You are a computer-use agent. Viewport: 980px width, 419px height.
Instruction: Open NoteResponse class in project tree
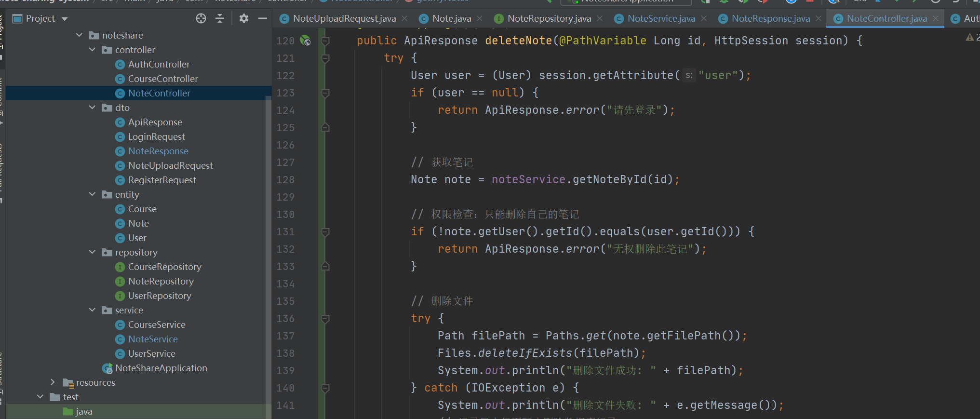158,151
